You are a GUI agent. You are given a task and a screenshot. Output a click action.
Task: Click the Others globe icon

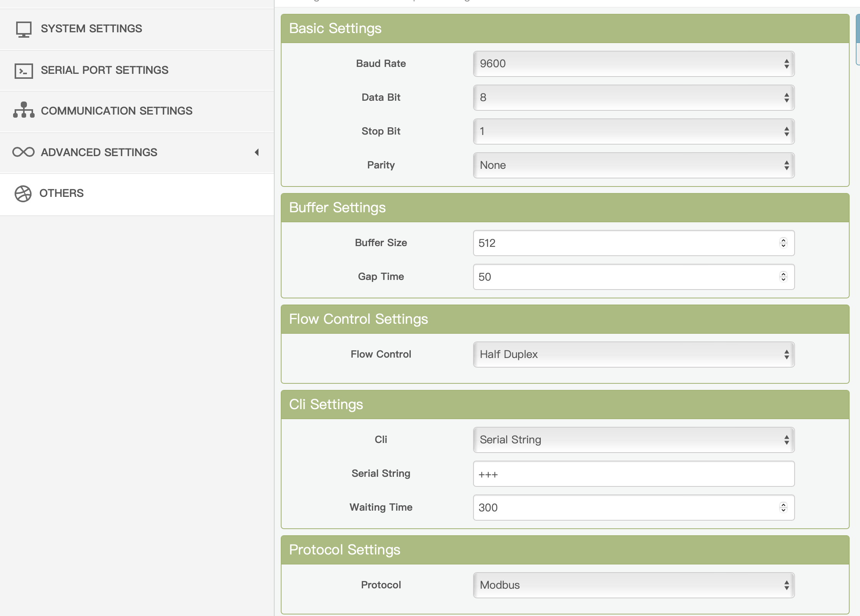coord(23,193)
